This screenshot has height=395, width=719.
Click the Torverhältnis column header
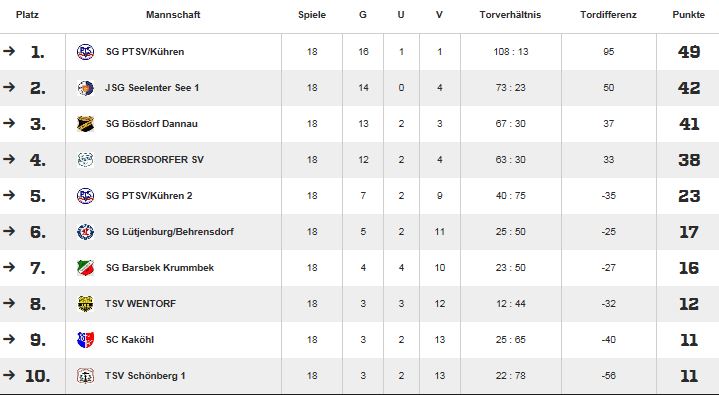(x=510, y=15)
